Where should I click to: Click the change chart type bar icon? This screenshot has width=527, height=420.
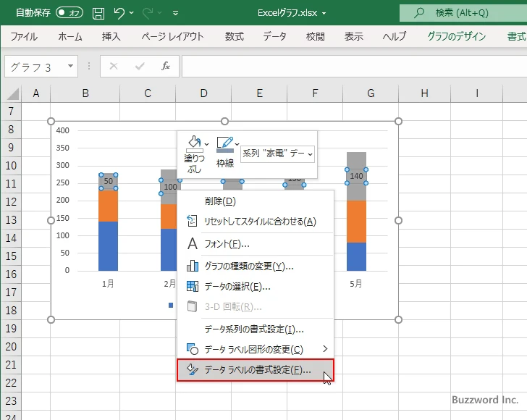click(x=193, y=266)
